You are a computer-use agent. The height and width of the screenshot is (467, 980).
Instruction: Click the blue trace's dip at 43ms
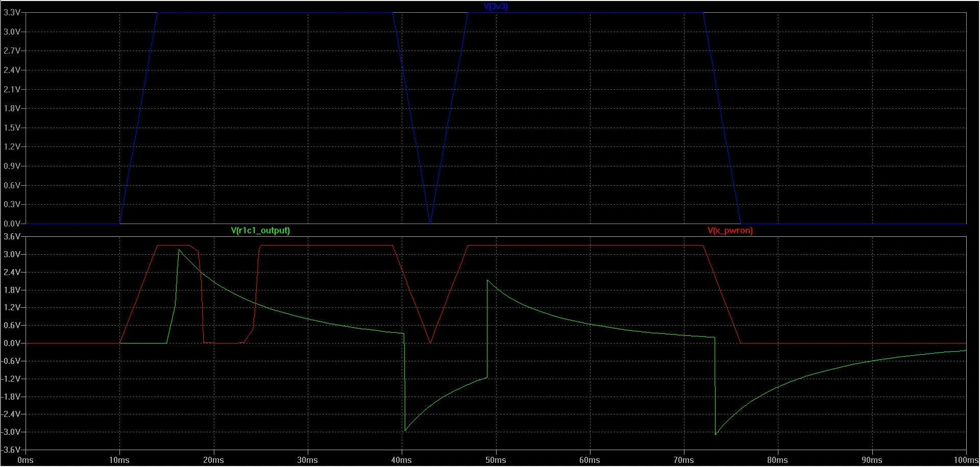430,223
